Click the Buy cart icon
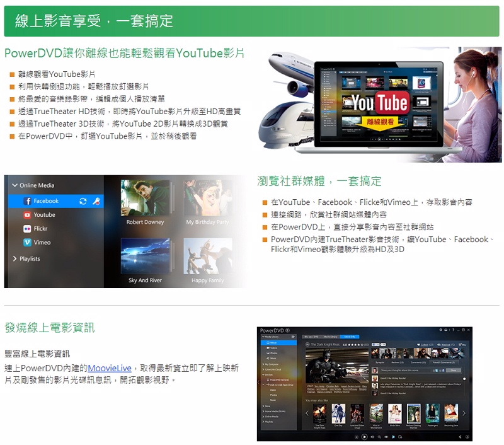Image resolution: width=504 pixels, height=445 pixels. point(461,345)
